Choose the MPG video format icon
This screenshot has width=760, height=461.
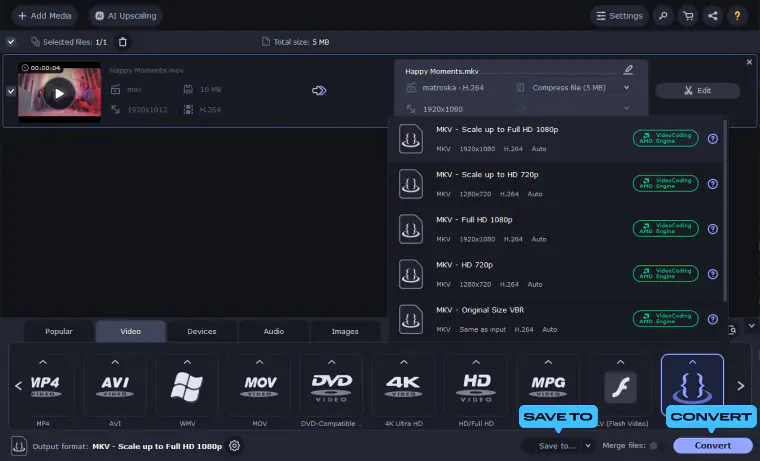[548, 387]
